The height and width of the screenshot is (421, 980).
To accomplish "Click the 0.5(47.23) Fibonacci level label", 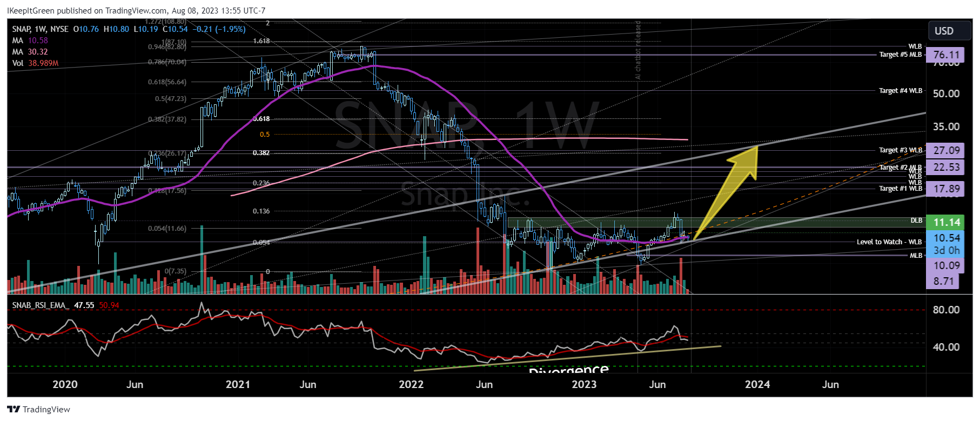I will click(170, 99).
